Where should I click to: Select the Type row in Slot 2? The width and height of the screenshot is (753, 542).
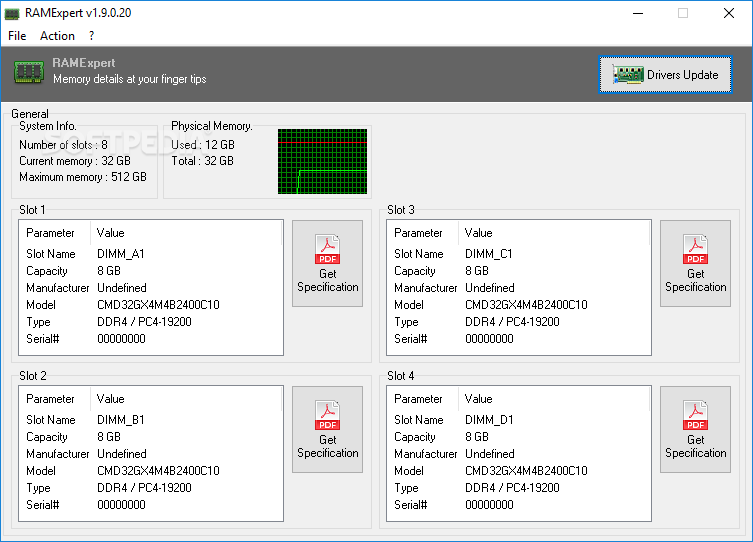click(x=150, y=488)
